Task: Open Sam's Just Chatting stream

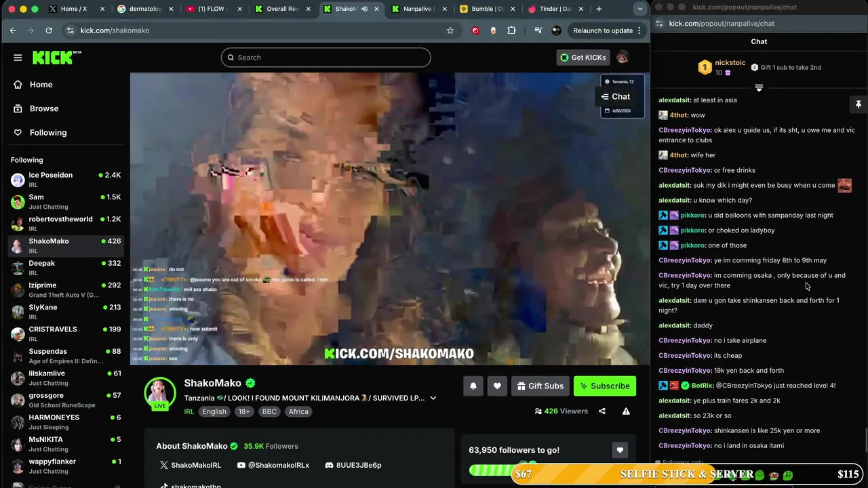Action: (x=65, y=201)
